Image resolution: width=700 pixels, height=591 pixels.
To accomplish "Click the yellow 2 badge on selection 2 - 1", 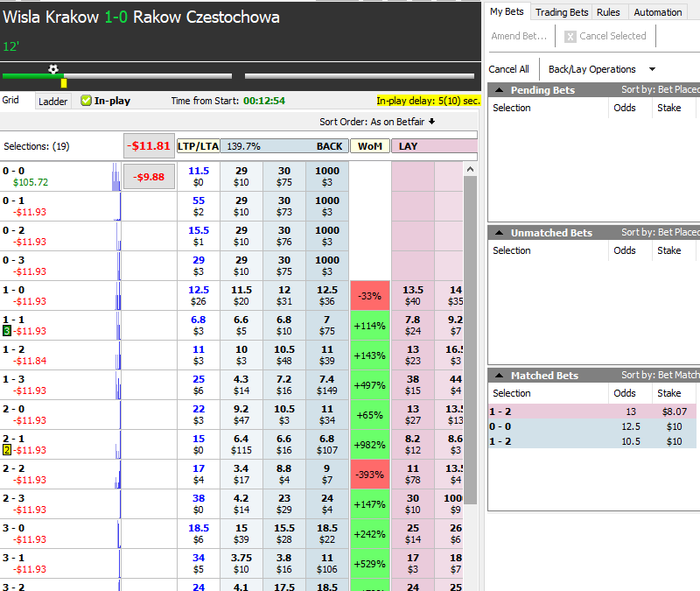I will pyautogui.click(x=7, y=450).
